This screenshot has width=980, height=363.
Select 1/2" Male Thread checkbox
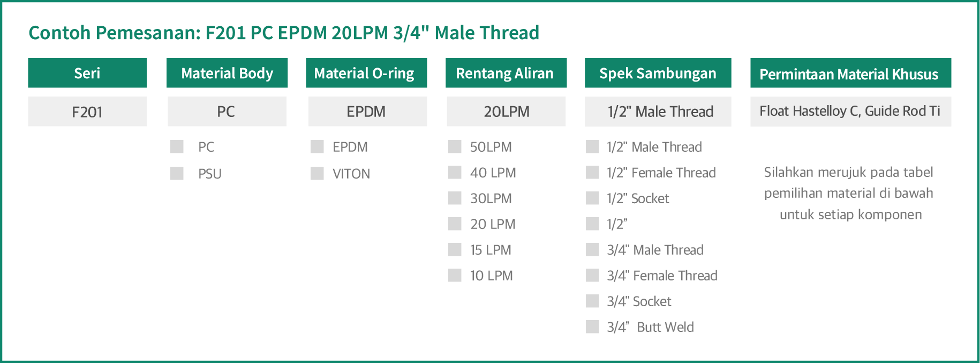point(592,146)
